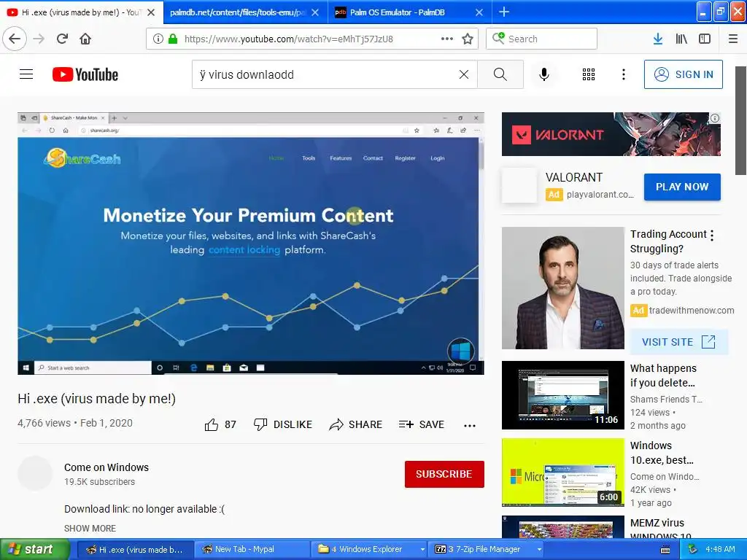Dislike the video
This screenshot has width=747, height=560.
coord(282,424)
